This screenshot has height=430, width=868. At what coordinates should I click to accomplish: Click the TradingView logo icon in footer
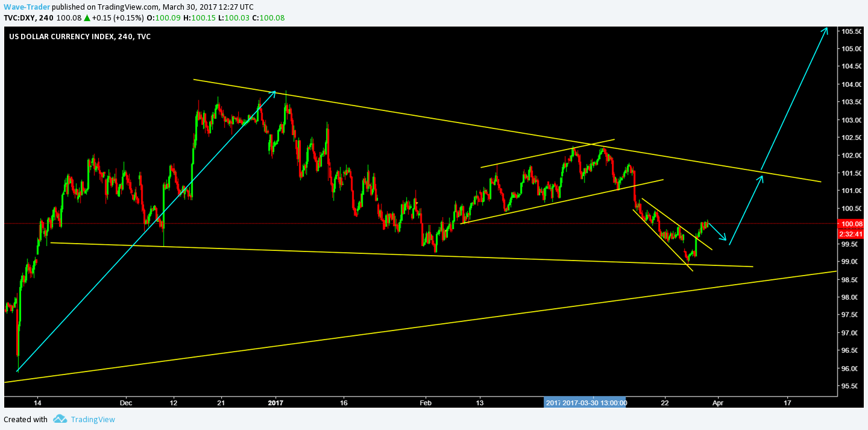pos(60,419)
